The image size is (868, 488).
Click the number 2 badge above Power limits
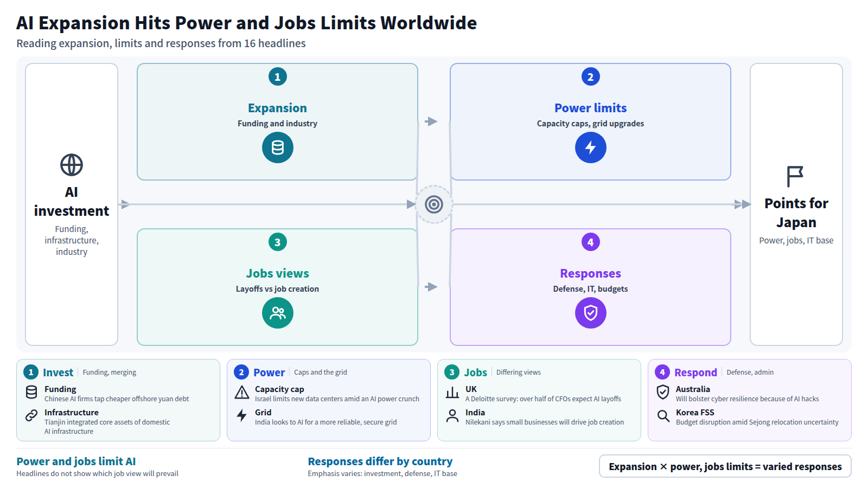(x=591, y=76)
